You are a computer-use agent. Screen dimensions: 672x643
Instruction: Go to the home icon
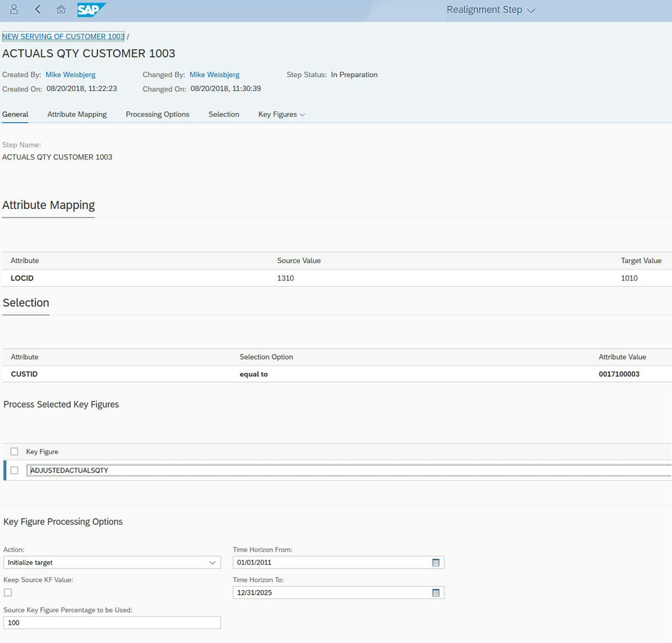(x=61, y=9)
